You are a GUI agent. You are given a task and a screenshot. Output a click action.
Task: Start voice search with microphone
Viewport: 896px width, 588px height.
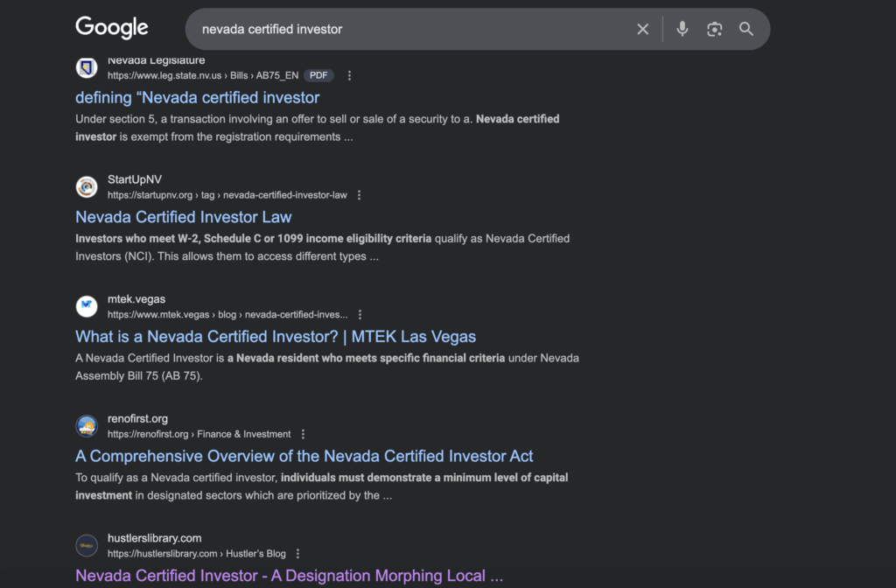coord(682,29)
